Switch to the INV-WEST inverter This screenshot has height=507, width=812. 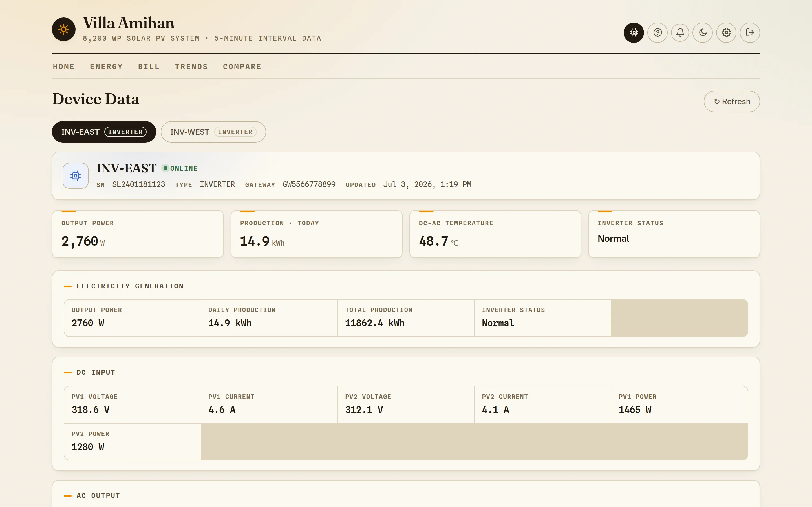[213, 132]
